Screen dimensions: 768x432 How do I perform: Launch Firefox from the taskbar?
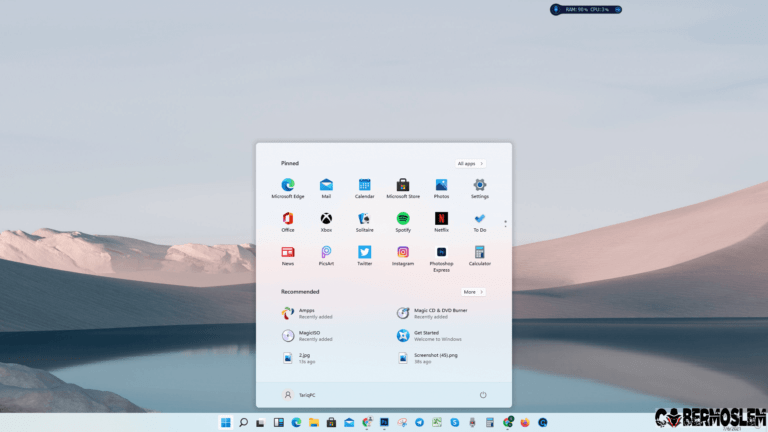click(525, 422)
